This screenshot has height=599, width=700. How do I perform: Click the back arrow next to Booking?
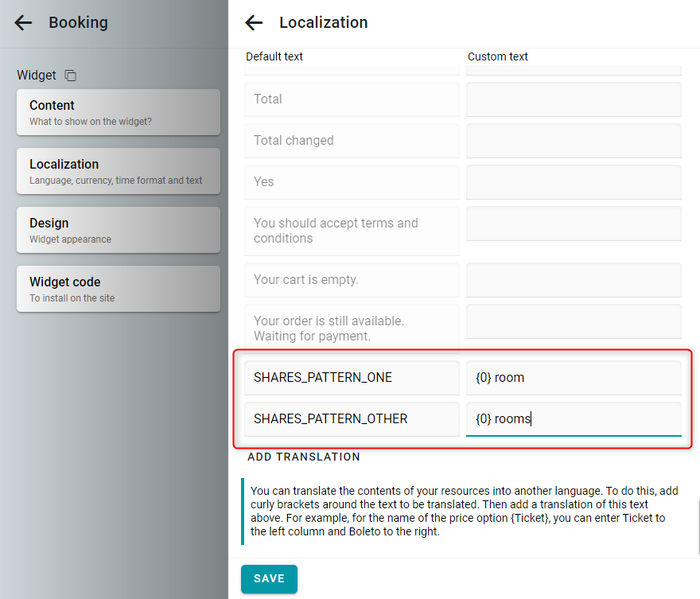(23, 22)
